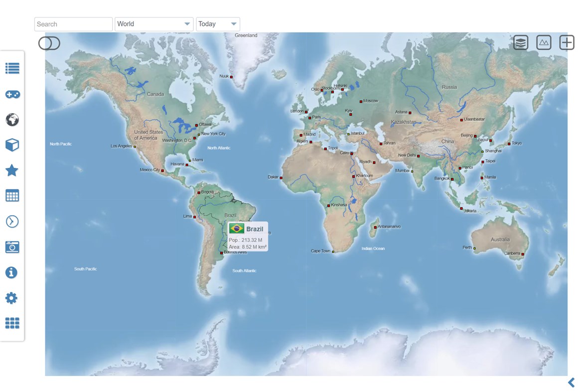The image size is (588, 392).
Task: Open the apps grid icon
Action: click(x=12, y=323)
